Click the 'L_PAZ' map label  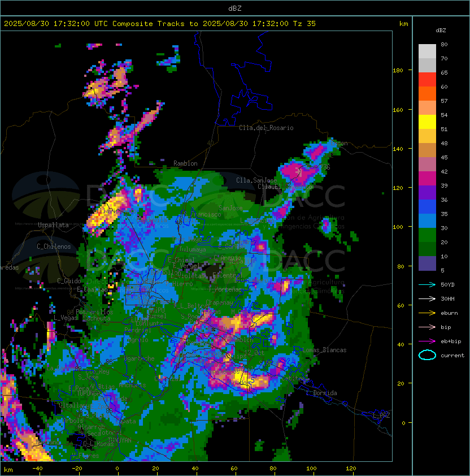pos(381,416)
